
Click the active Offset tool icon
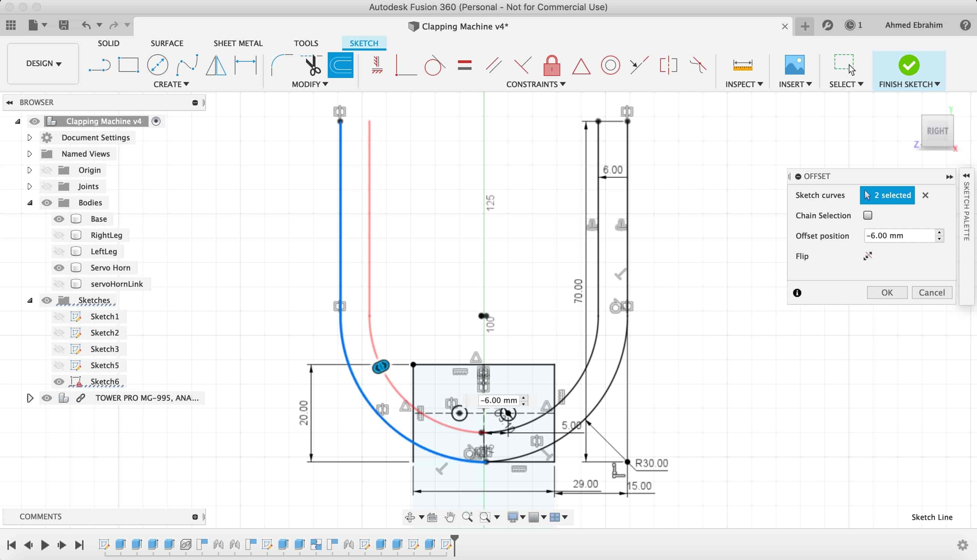(x=341, y=65)
